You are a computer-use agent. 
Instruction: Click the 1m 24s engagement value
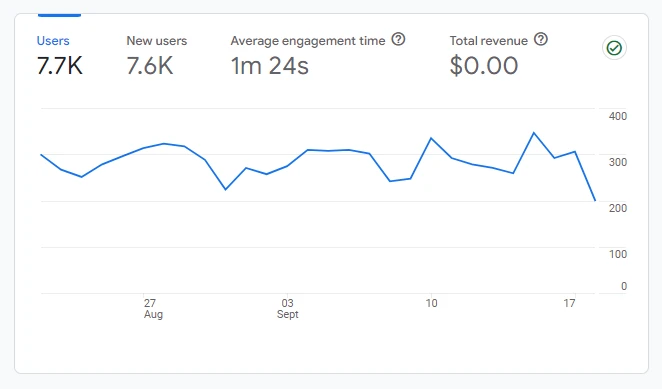coord(270,66)
